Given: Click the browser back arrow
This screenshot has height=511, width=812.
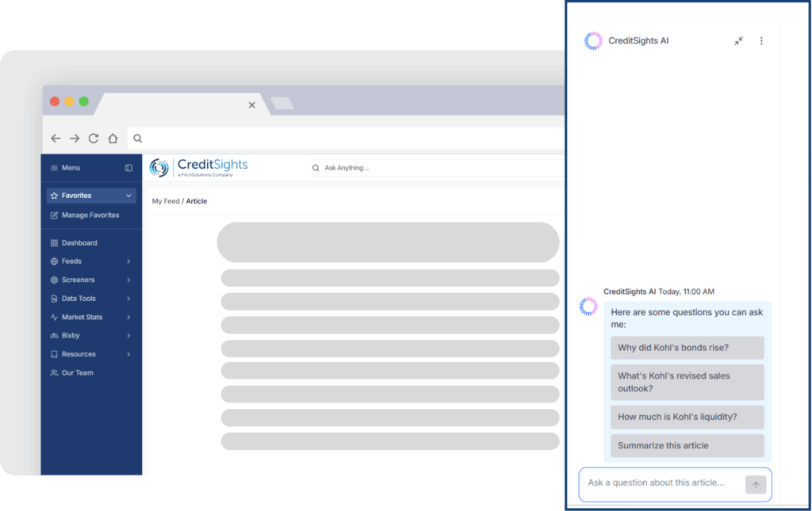Looking at the screenshot, I should 56,138.
